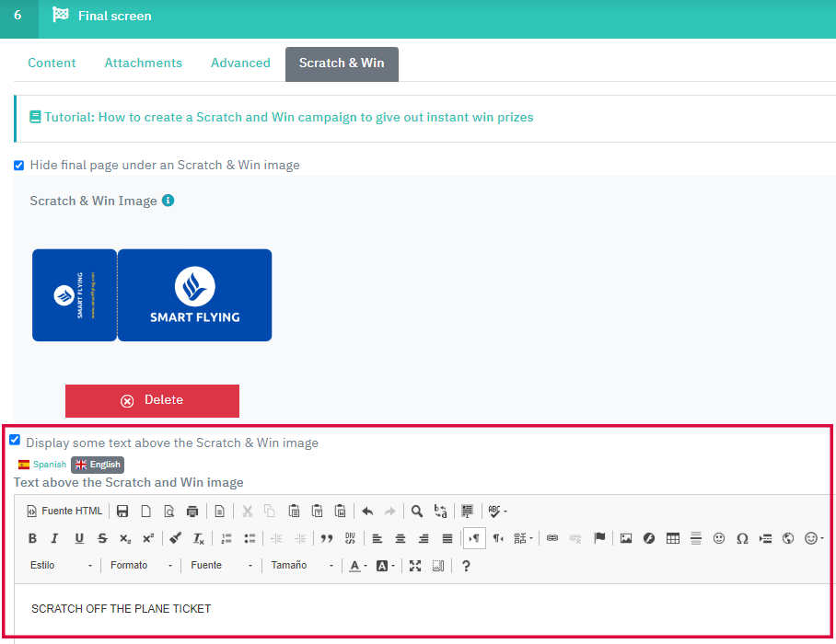Open the emoji dropdown at row end
836x644 pixels.
[x=814, y=538]
